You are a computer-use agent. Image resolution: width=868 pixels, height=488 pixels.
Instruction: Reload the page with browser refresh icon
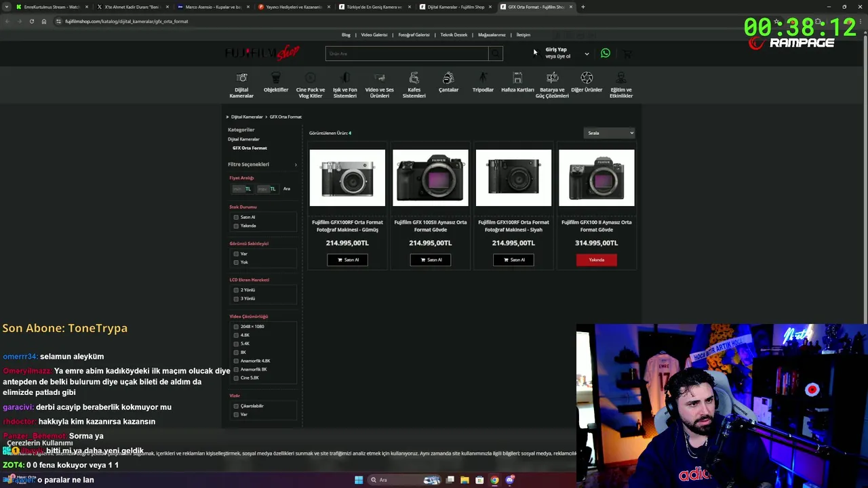click(x=31, y=21)
